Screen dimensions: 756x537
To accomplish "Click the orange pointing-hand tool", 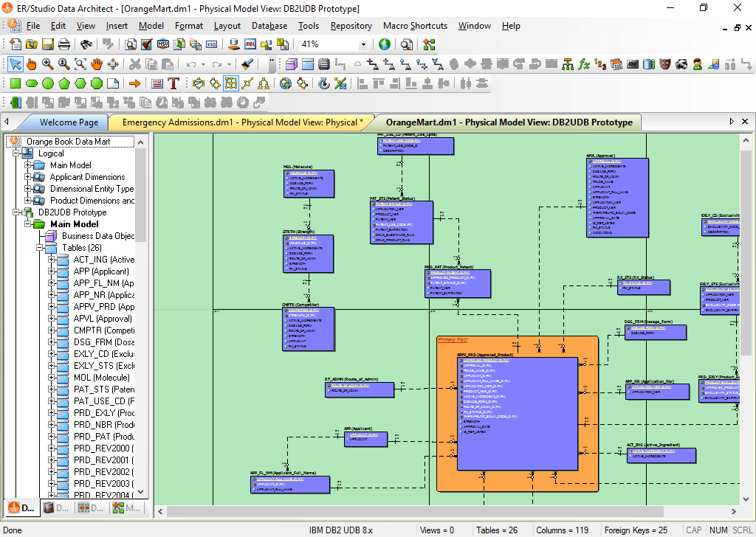I will 31,64.
